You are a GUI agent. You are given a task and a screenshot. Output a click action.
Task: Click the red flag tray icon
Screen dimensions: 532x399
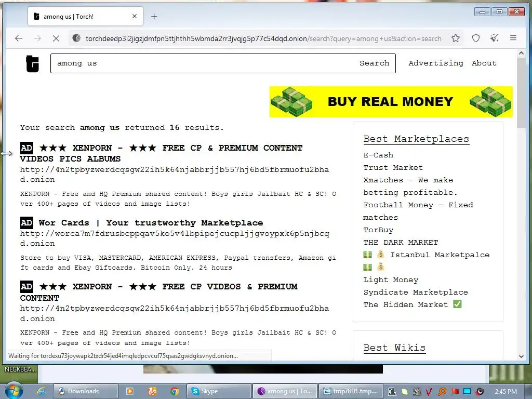coord(455,392)
